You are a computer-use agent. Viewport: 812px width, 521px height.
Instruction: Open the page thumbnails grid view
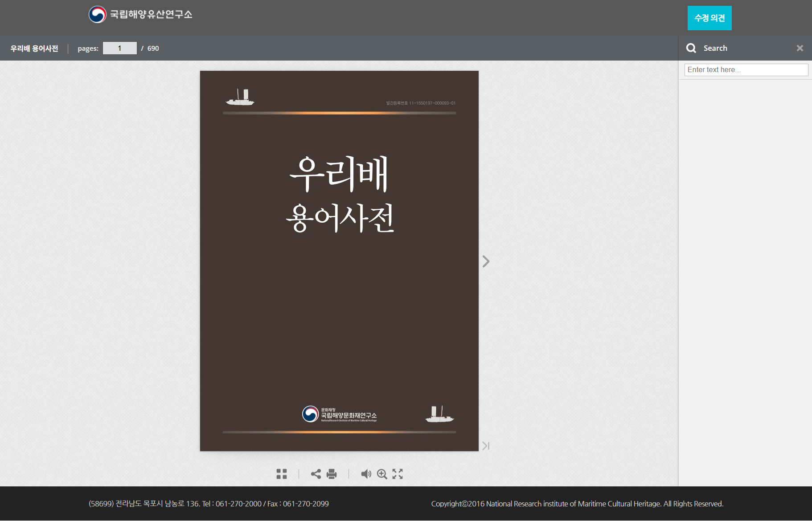282,474
